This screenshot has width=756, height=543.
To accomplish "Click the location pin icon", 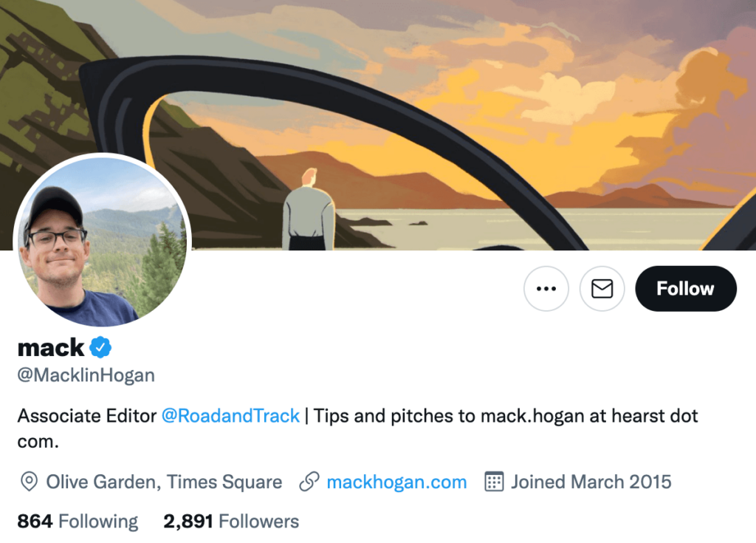I will point(29,482).
